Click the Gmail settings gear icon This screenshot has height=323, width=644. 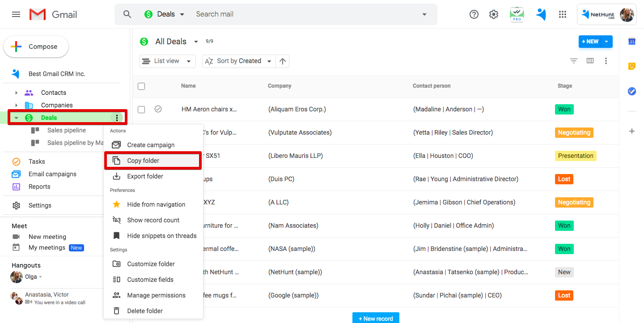coord(494,14)
